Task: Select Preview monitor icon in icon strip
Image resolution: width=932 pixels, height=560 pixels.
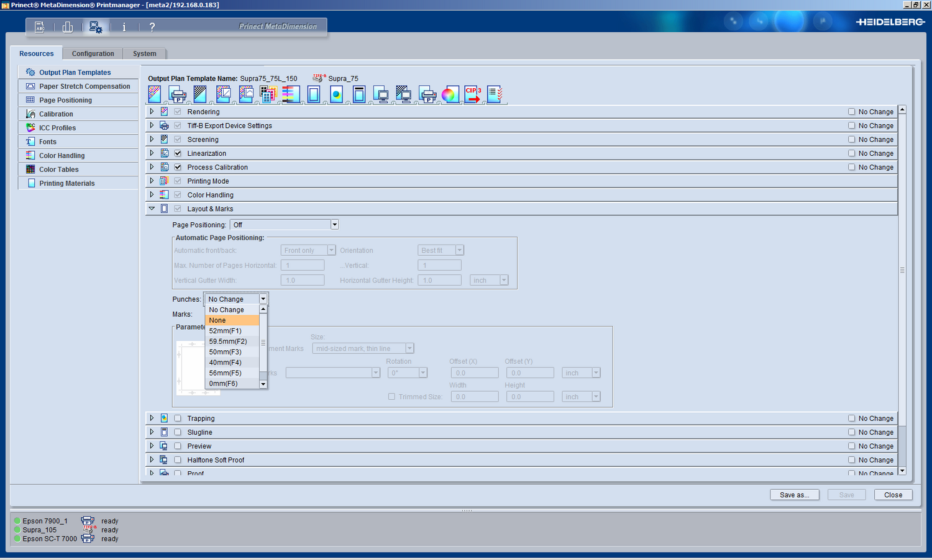Action: 381,94
